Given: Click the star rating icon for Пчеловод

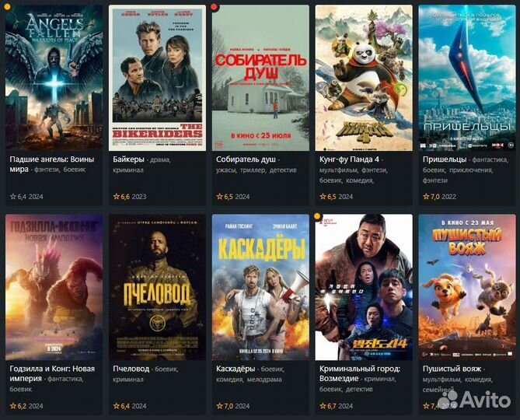Looking at the screenshot, I should [116, 406].
